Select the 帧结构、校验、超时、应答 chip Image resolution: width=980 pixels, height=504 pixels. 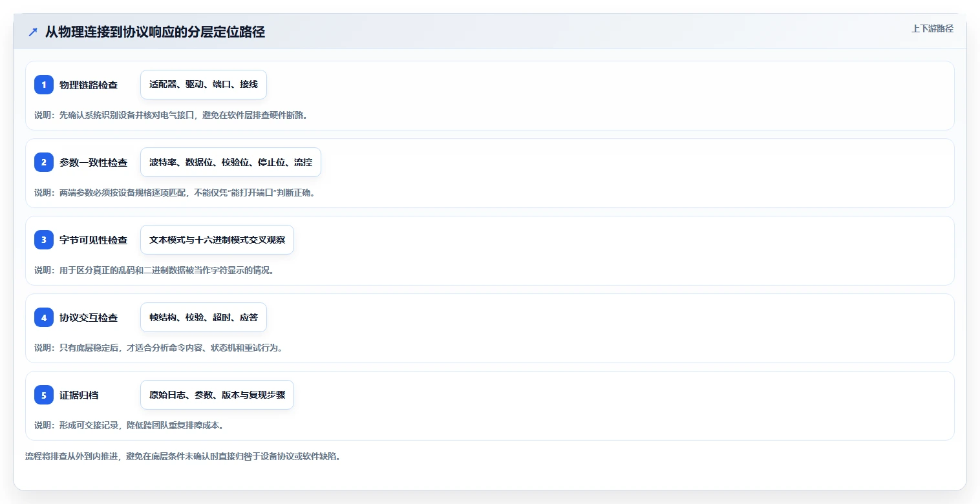click(204, 317)
